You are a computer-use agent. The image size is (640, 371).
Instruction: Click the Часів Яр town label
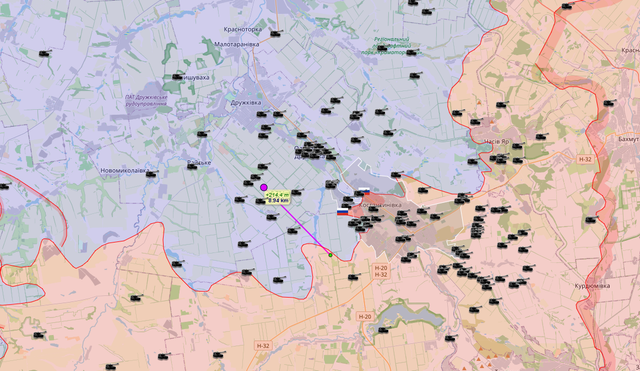tap(496, 142)
